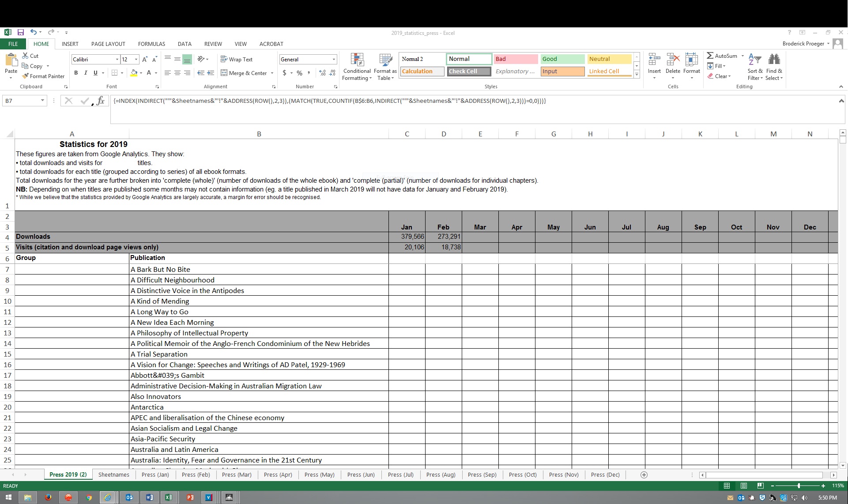Click the Save floppy disk icon
Image resolution: width=848 pixels, height=504 pixels.
pos(20,32)
